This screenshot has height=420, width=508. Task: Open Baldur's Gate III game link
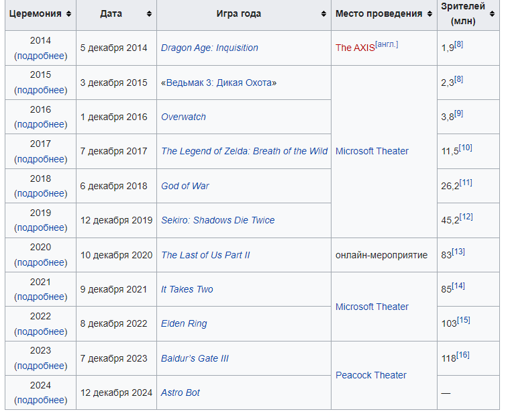pyautogui.click(x=195, y=358)
